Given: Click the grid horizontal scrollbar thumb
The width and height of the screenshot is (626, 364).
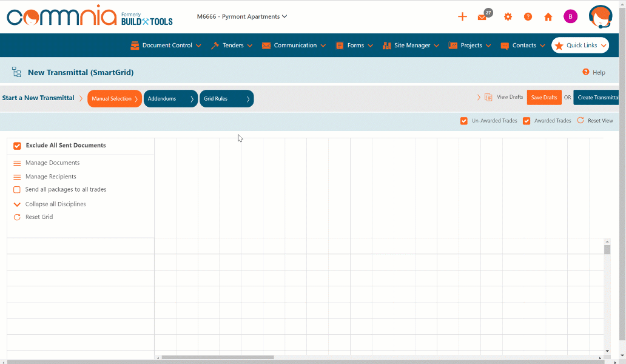Looking at the screenshot, I should click(218, 357).
